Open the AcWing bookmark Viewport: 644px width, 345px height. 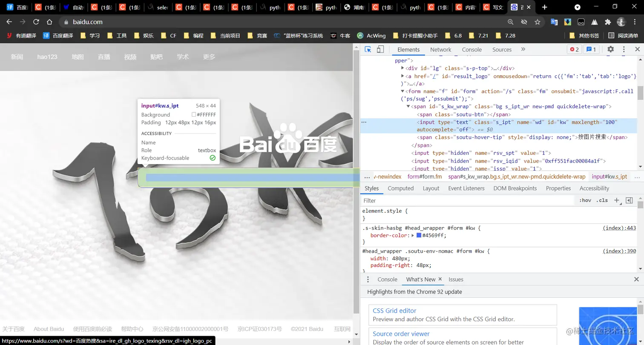[371, 36]
